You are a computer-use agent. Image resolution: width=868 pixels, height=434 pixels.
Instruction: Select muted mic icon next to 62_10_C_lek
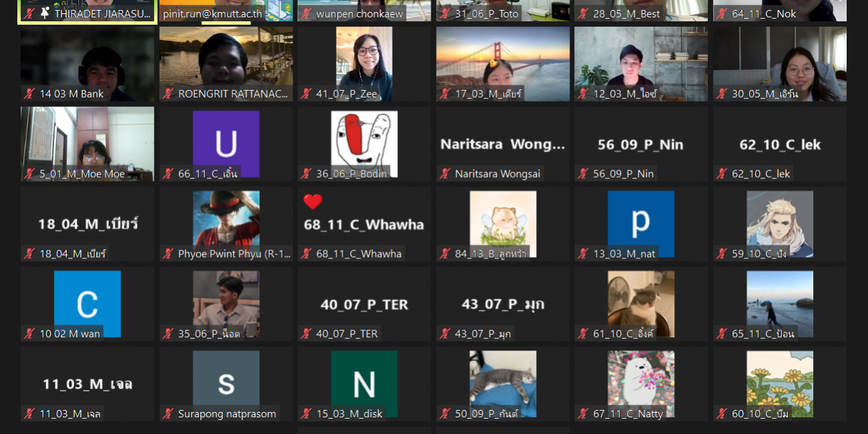coord(722,174)
